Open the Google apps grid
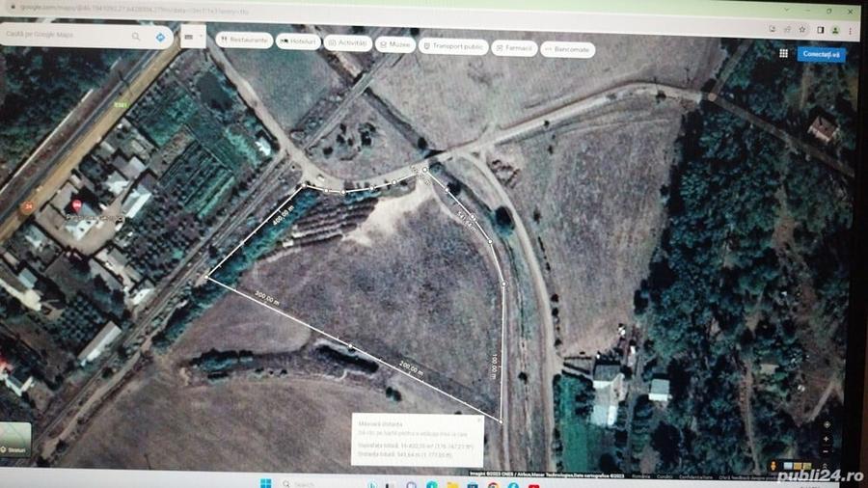Viewport: 868px width, 488px height. point(783,53)
